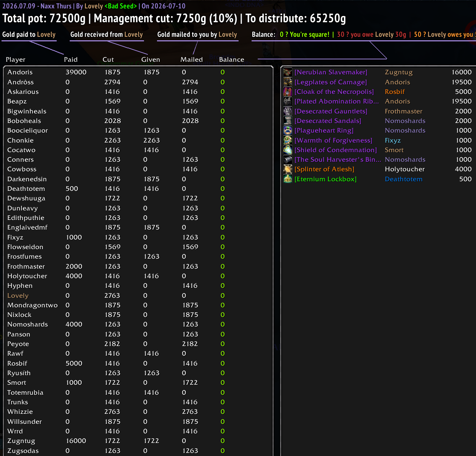476x456 pixels.
Task: Click the Nerubian Slavemaker item icon
Action: (x=288, y=72)
